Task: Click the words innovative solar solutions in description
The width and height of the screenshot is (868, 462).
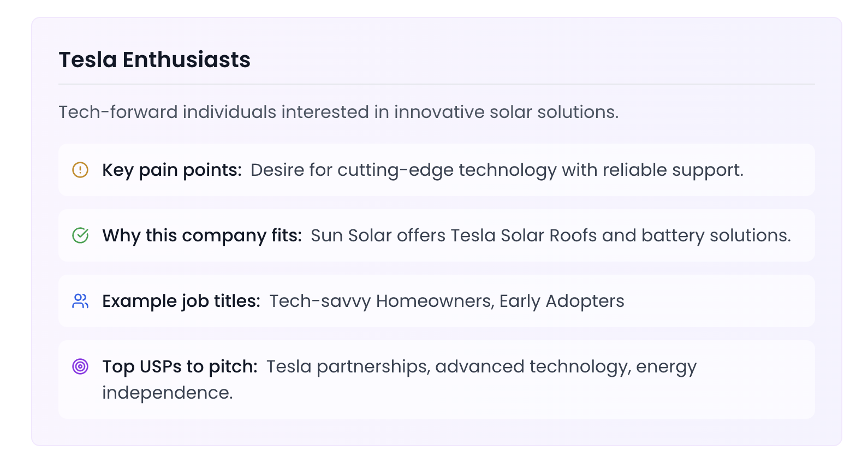Action: (507, 112)
